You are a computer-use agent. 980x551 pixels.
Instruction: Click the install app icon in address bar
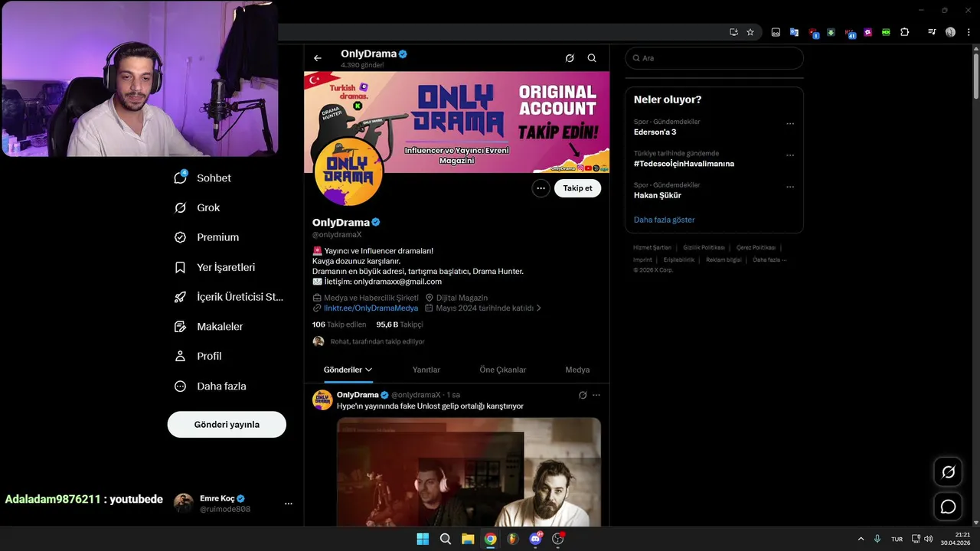coord(733,32)
